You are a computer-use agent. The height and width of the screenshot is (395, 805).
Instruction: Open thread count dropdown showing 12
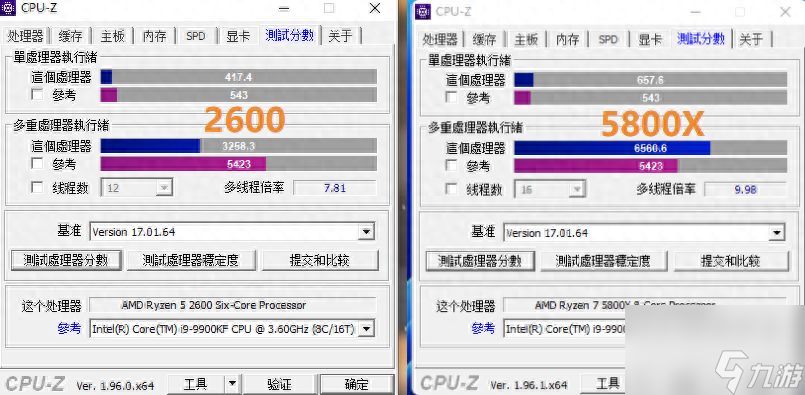click(x=137, y=188)
